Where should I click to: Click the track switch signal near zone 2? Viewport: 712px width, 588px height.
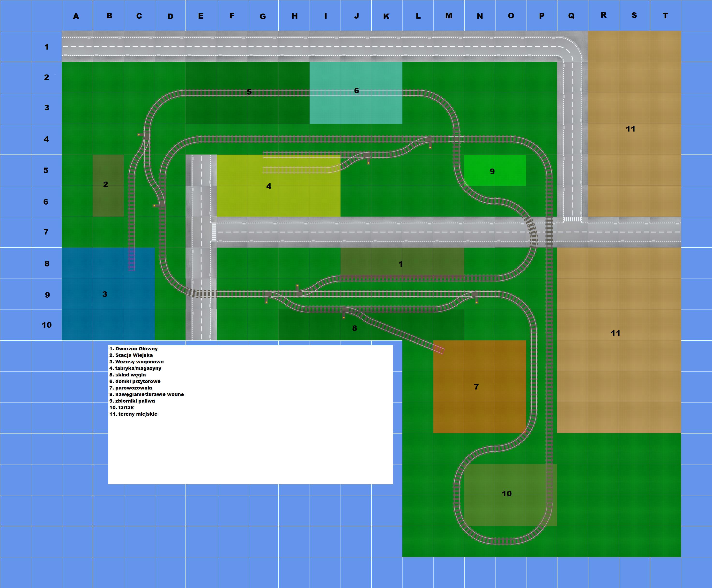pyautogui.click(x=139, y=135)
